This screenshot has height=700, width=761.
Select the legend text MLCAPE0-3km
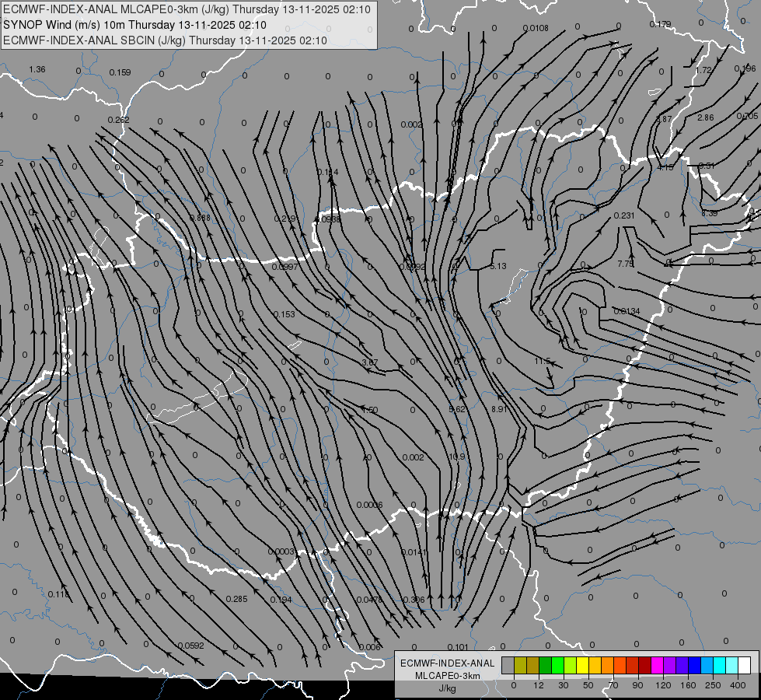pos(447,676)
